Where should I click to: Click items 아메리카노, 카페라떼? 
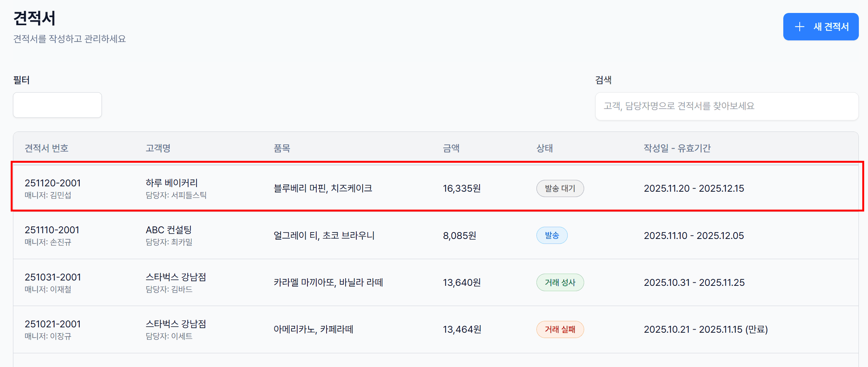[313, 329]
